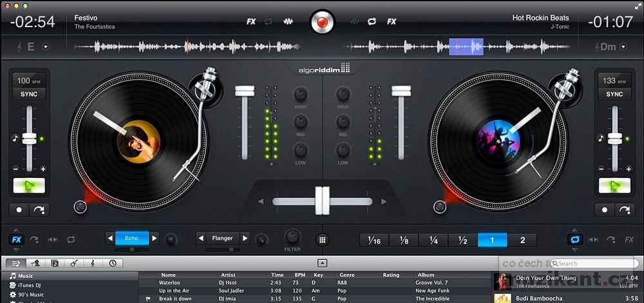Click the down arrow below right loop button

(x=574, y=249)
